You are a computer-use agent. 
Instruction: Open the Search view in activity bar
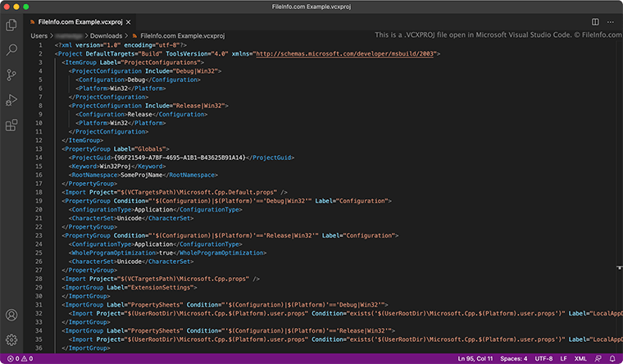[11, 50]
